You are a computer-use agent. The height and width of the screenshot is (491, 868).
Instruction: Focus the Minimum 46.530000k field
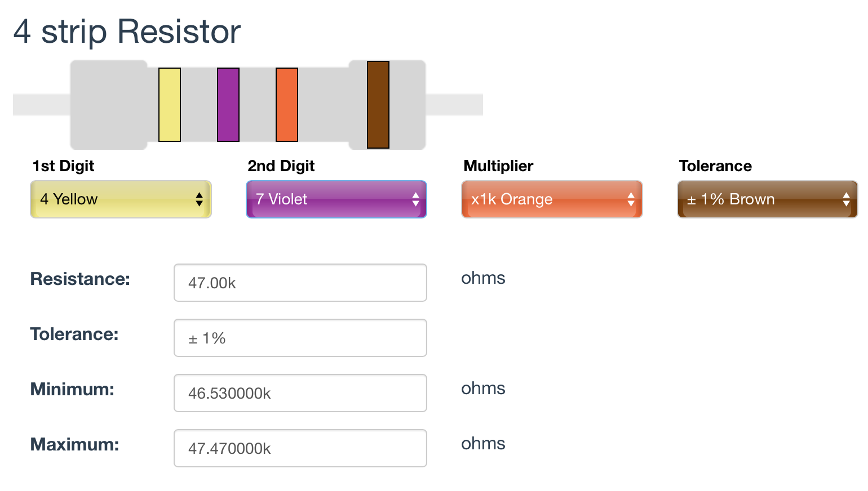click(300, 393)
